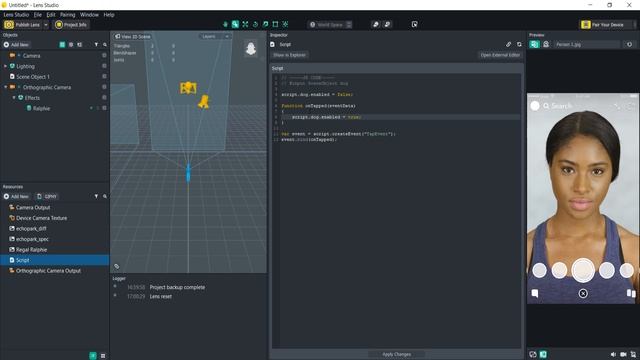Collapse the Orthographic Camera tree node
This screenshot has width=640, height=360.
coord(5,87)
